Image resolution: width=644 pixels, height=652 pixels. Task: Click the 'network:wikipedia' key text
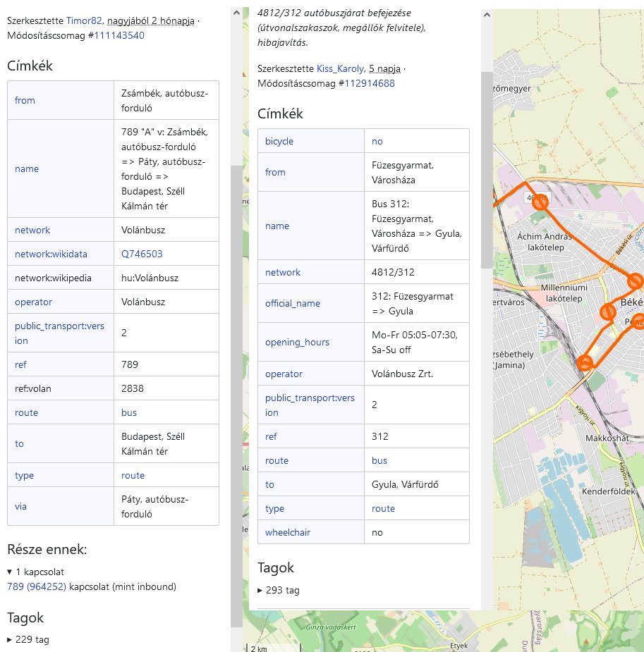click(x=53, y=278)
